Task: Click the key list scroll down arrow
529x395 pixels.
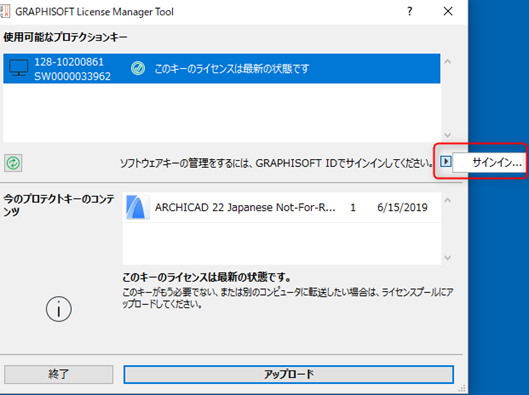Action: [x=448, y=135]
